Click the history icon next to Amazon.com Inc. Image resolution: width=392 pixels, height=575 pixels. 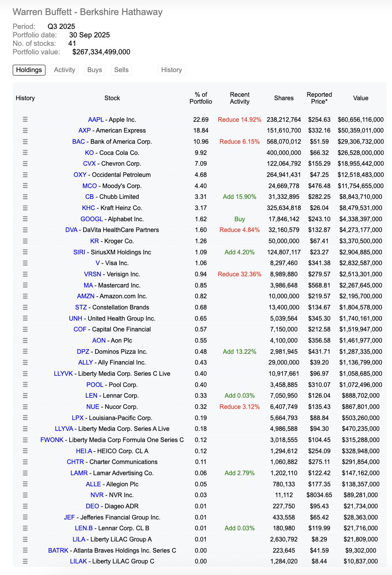pyautogui.click(x=25, y=296)
